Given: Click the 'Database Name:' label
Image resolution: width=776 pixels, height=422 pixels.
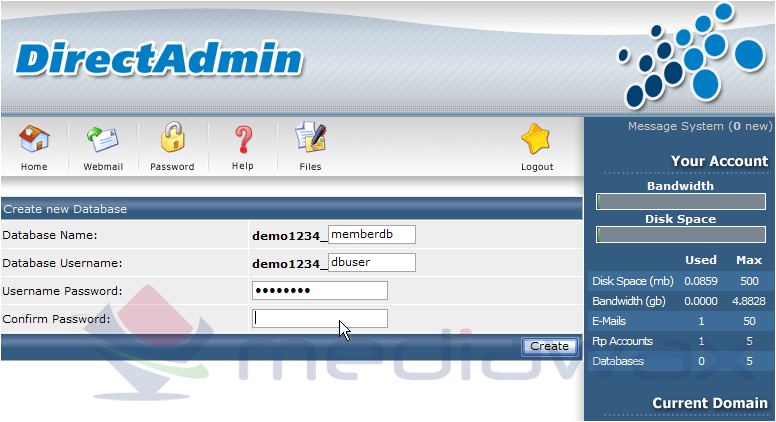Looking at the screenshot, I should coord(50,235).
